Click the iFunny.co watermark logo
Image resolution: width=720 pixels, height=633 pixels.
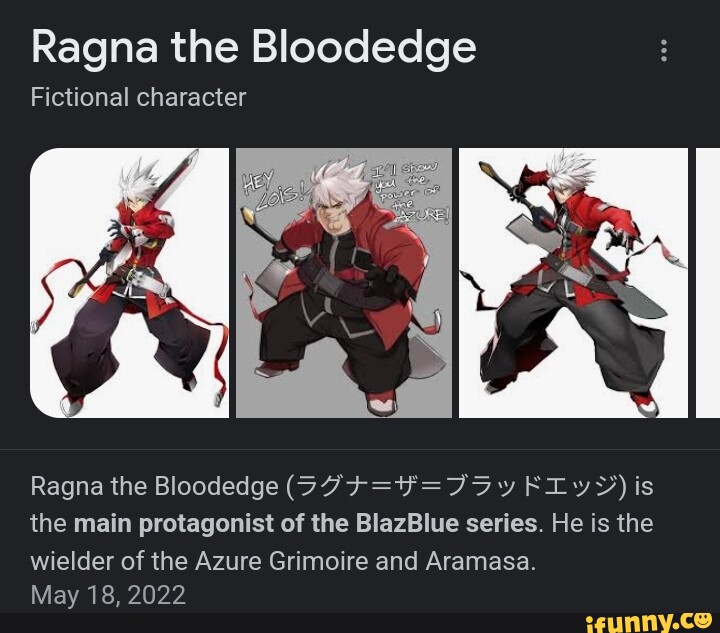coord(649,623)
